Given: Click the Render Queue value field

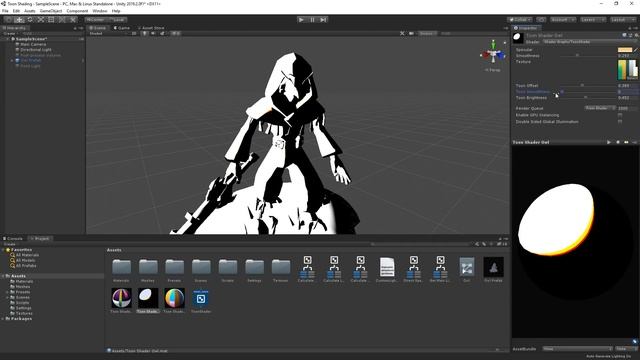Looking at the screenshot, I should [x=627, y=108].
